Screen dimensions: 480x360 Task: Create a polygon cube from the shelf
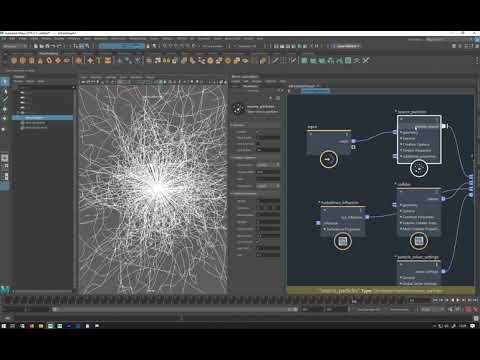(23, 60)
